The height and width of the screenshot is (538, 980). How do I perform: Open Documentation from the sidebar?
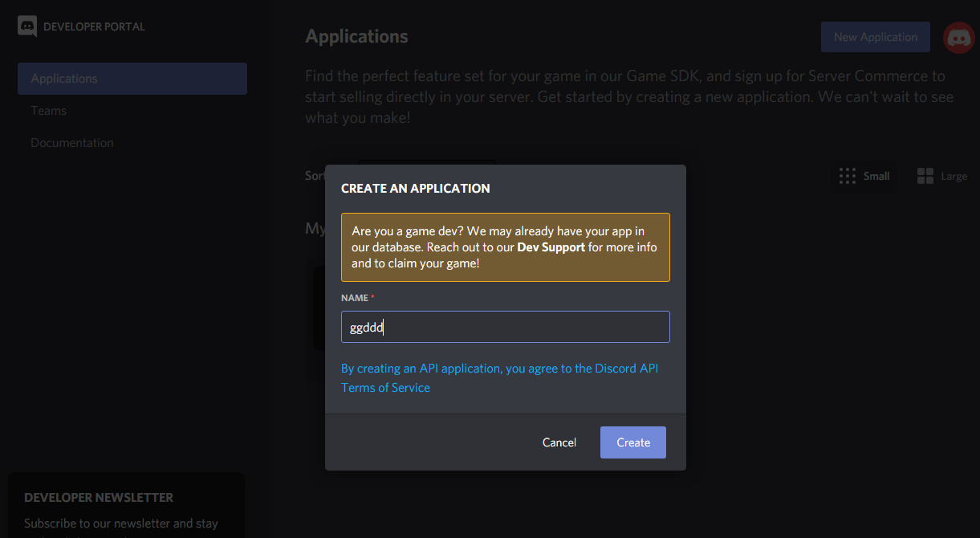[72, 143]
